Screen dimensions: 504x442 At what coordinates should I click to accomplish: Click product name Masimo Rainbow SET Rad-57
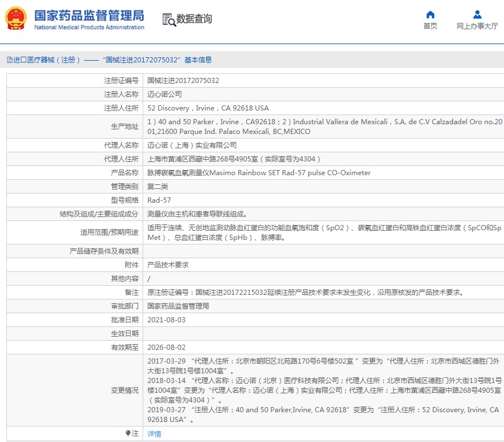(x=259, y=173)
